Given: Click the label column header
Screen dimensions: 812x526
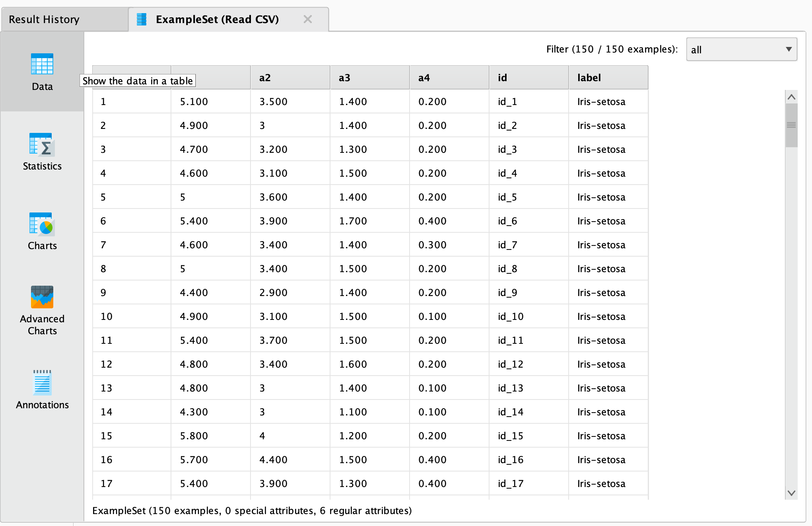Looking at the screenshot, I should pyautogui.click(x=608, y=77).
